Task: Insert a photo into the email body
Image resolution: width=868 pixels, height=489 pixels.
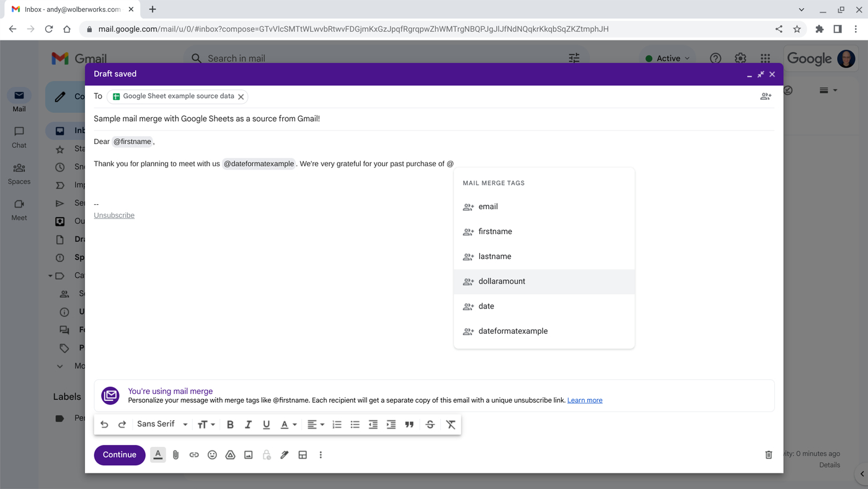Action: tap(248, 454)
